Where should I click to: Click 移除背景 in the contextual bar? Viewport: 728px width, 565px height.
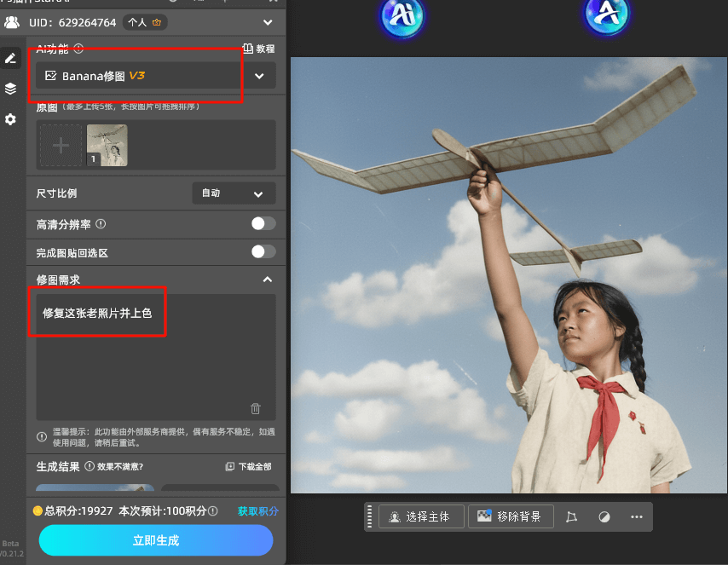click(511, 516)
